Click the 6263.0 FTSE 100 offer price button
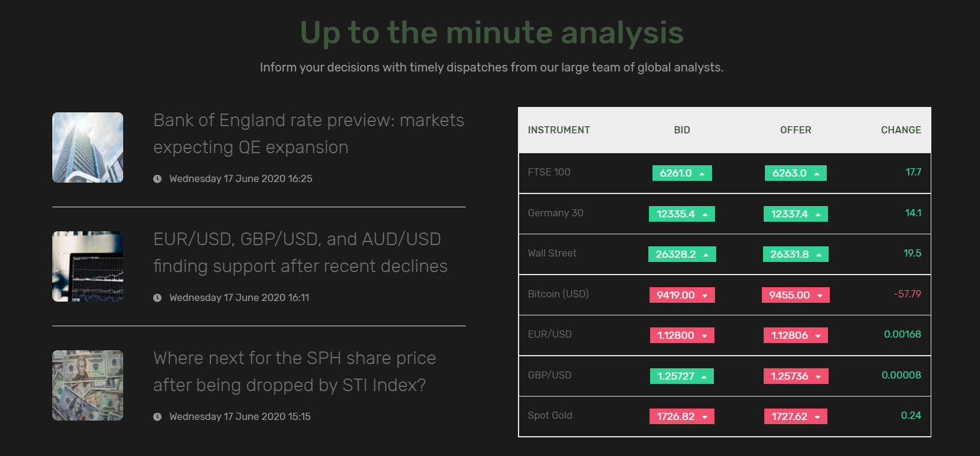The height and width of the screenshot is (456, 980). pos(796,172)
